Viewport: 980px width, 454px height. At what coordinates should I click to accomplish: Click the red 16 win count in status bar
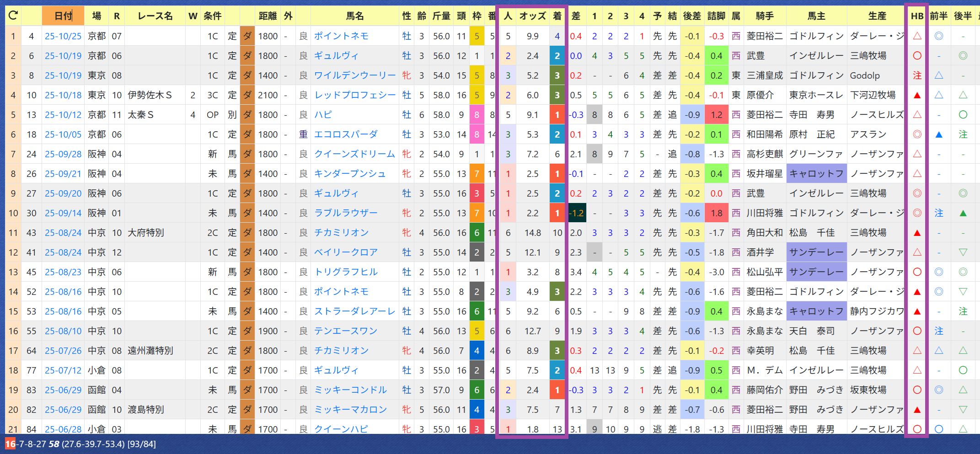pos(10,444)
